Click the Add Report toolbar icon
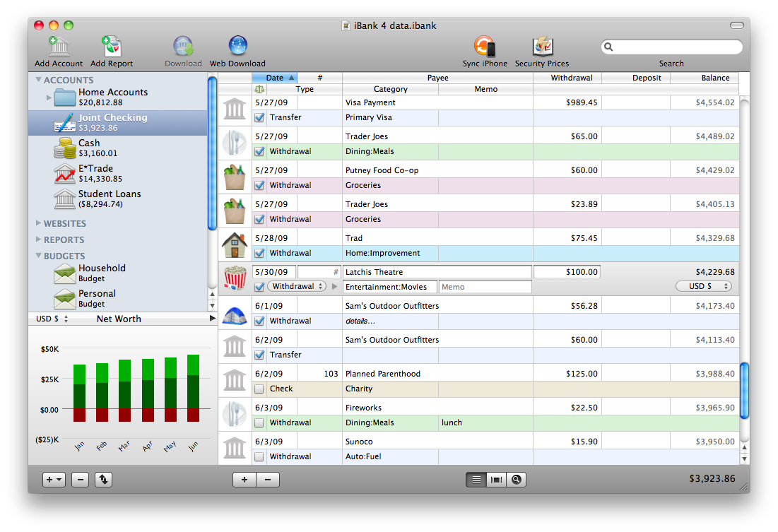The height and width of the screenshot is (532, 778). tap(111, 46)
